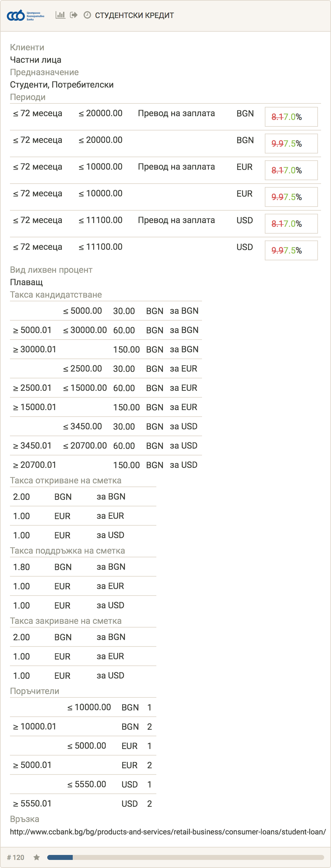Click the EUR 7.5% rate box
Screen dimensions: 331x868
(291, 197)
